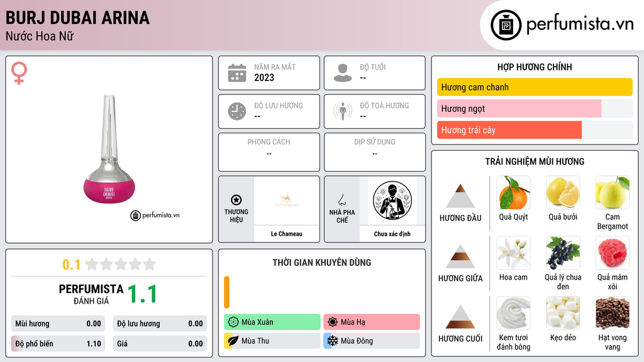Click the Giá 0.00 score row
Screen dimensions: 644x362
click(160, 344)
